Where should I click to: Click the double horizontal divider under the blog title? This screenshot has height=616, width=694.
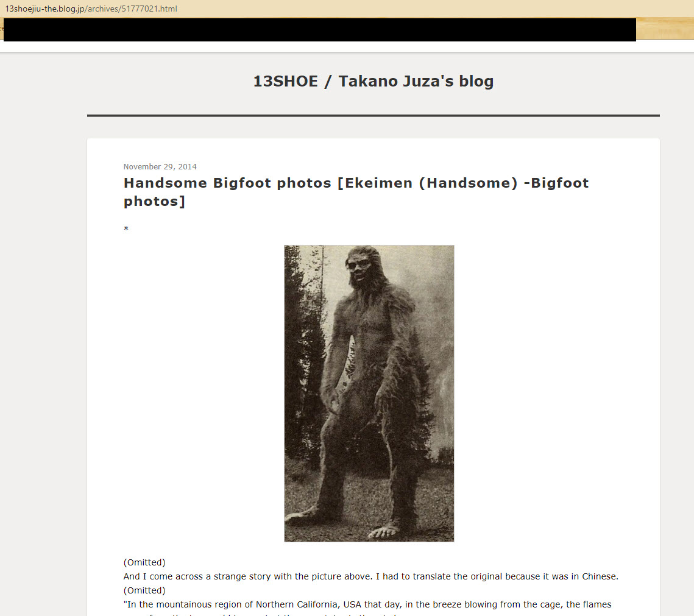click(373, 115)
